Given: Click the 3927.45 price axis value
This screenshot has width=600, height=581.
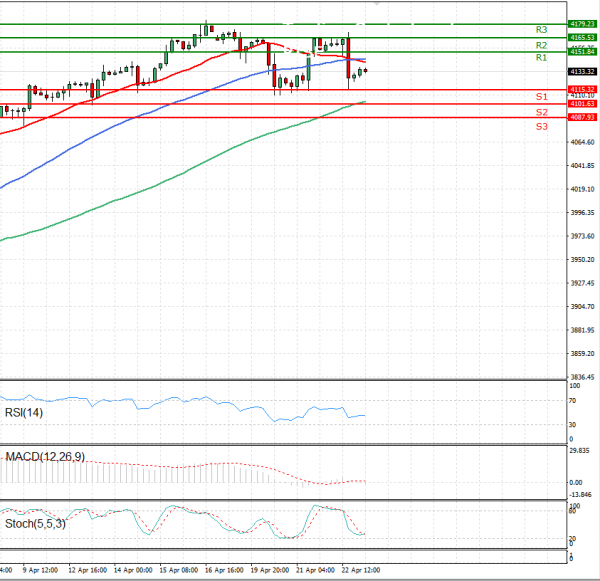Looking at the screenshot, I should coord(582,283).
